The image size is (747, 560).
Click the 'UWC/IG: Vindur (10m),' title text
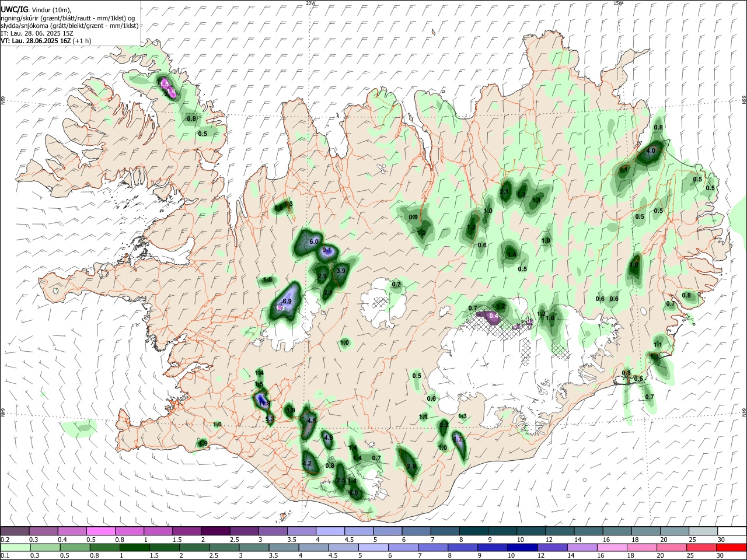click(36, 10)
